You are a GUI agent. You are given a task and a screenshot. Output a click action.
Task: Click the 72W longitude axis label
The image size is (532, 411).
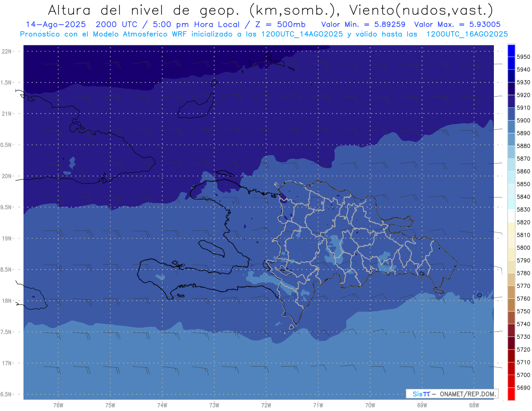[x=266, y=405]
